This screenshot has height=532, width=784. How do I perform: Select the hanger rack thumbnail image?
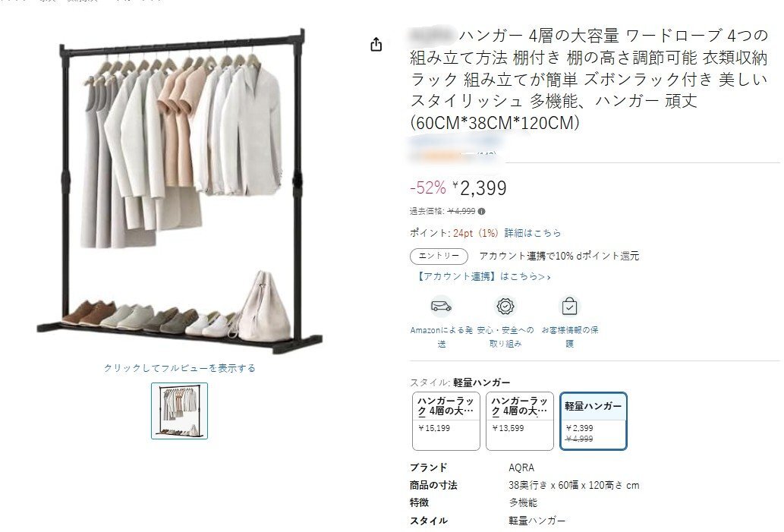pos(180,411)
